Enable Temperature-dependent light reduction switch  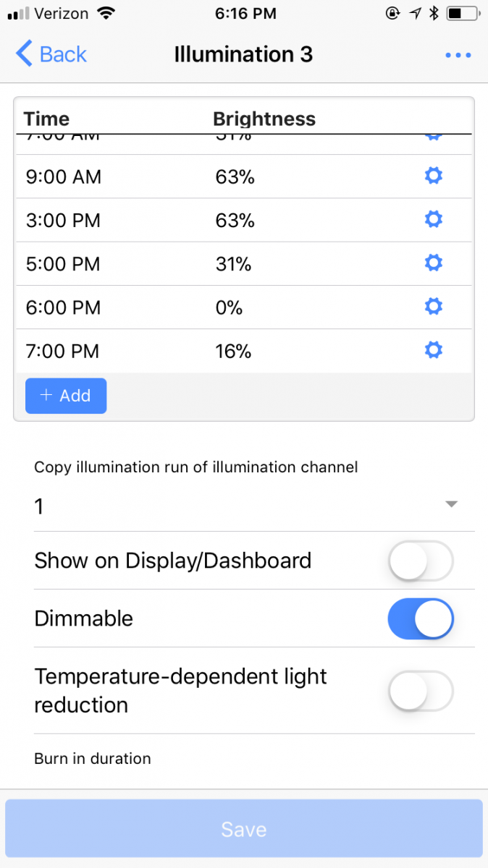pos(421,691)
